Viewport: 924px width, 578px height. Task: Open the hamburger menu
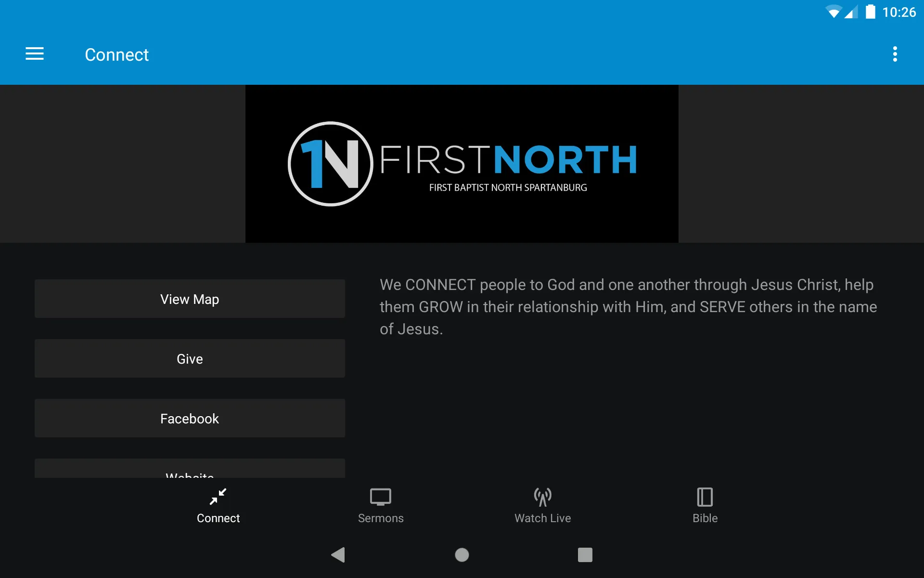tap(35, 54)
